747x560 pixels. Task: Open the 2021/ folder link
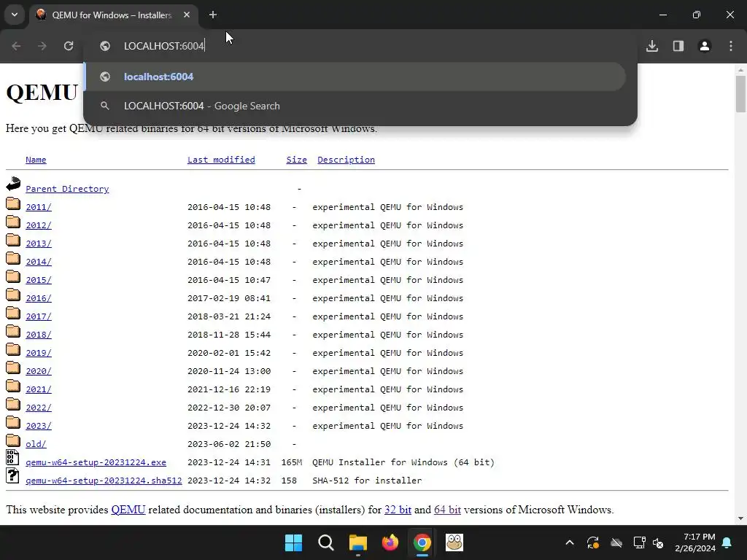coord(39,389)
